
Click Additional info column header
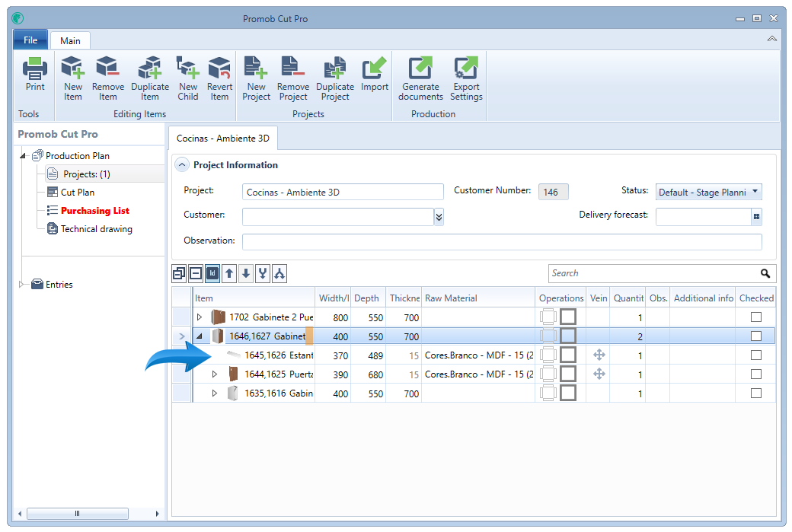[x=703, y=298]
